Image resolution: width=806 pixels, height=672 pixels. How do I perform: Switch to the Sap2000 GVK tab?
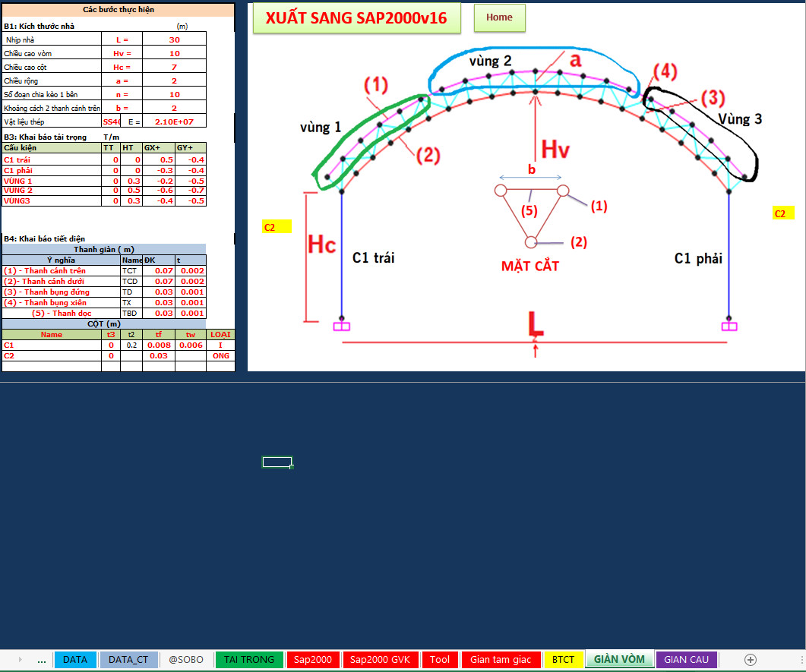pyautogui.click(x=381, y=660)
